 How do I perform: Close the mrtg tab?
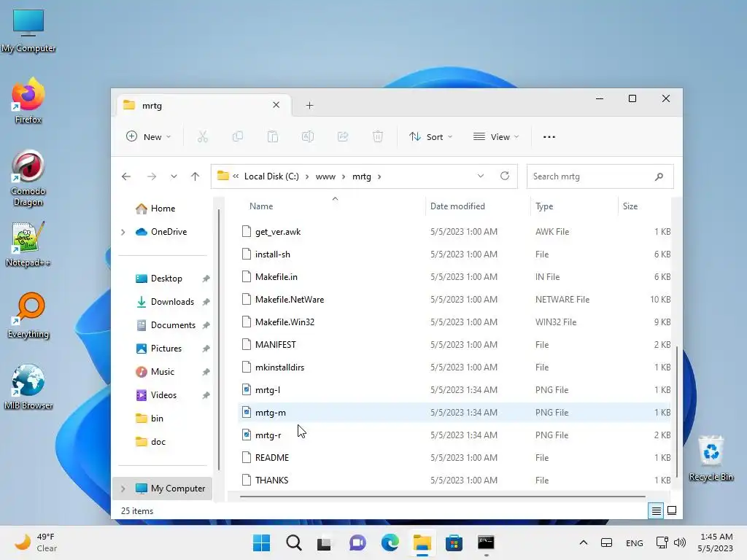(x=276, y=105)
